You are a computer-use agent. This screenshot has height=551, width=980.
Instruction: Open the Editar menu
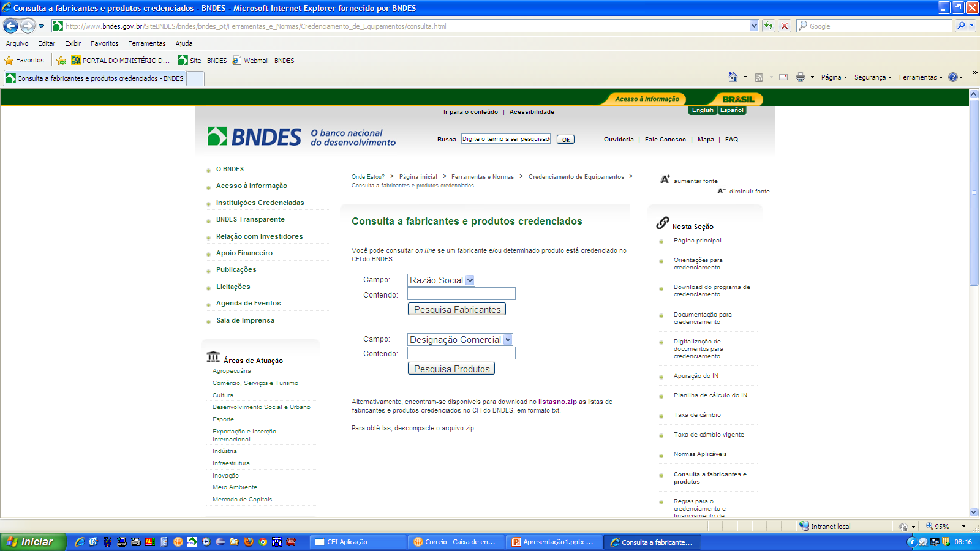tap(47, 43)
